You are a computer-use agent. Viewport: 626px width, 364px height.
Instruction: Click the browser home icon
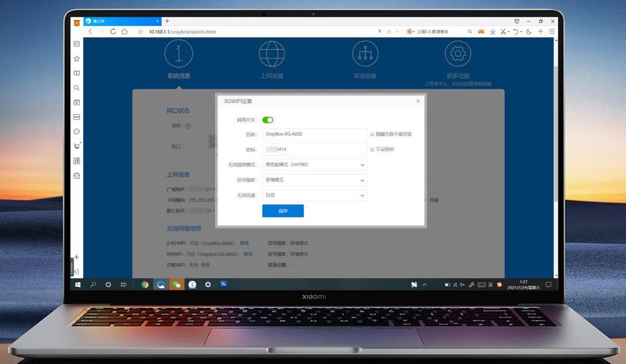coord(125,32)
